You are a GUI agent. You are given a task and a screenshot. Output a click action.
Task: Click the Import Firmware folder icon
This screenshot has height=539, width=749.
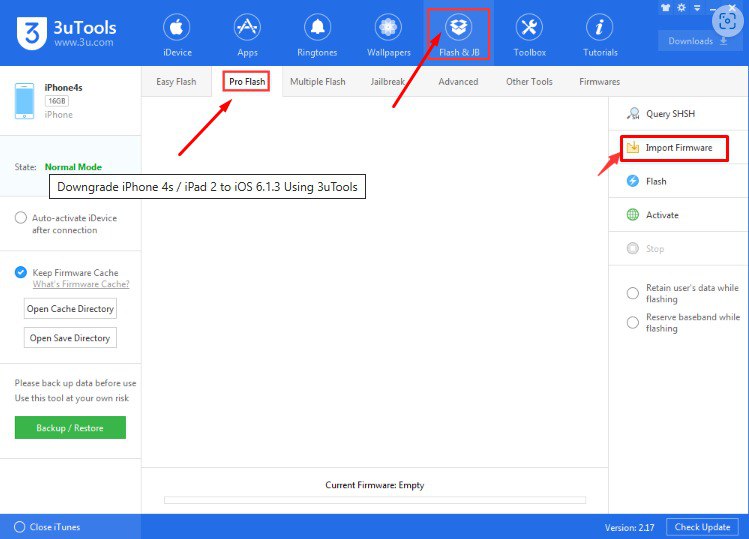tap(633, 148)
